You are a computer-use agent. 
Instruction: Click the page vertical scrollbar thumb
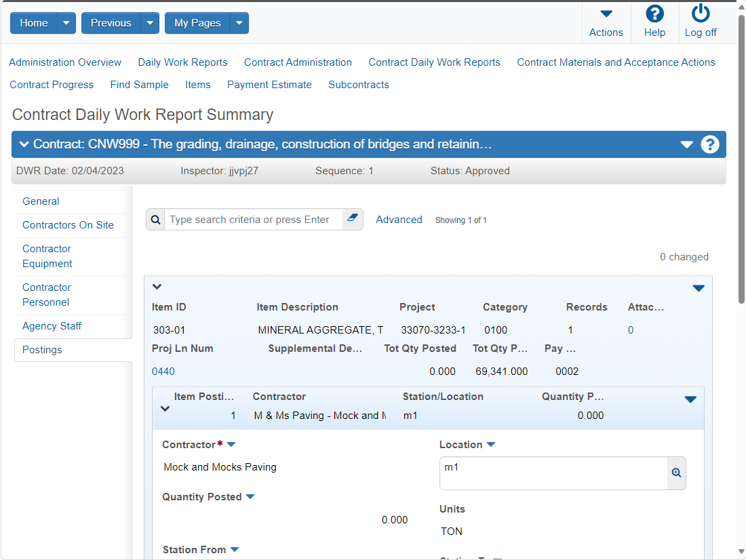tap(741, 159)
